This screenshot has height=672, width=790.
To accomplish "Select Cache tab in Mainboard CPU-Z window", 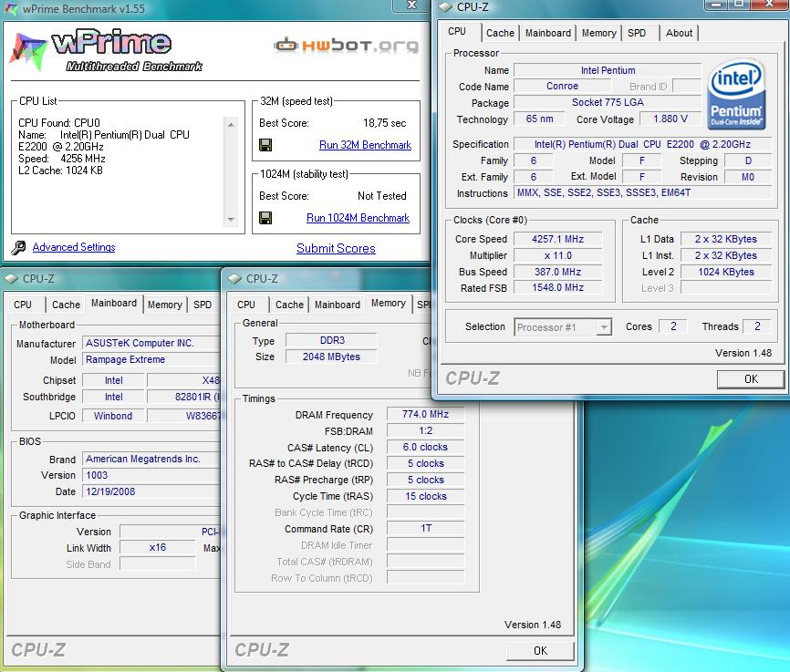I will click(x=66, y=305).
